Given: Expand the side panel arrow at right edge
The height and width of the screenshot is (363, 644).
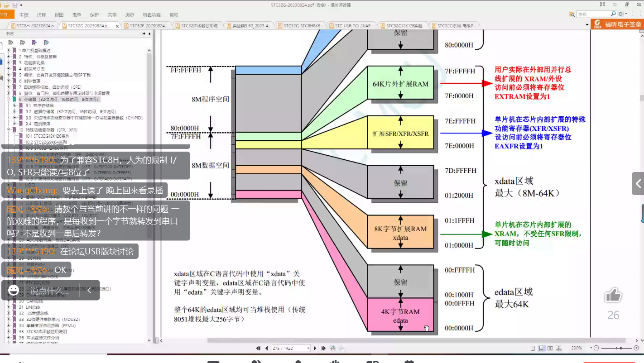Looking at the screenshot, I should (x=638, y=183).
